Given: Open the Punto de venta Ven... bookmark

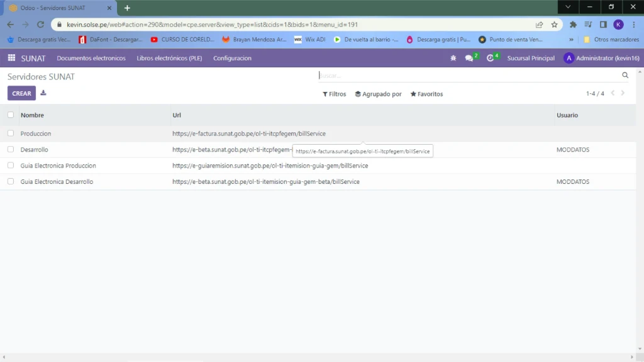Looking at the screenshot, I should click(511, 40).
